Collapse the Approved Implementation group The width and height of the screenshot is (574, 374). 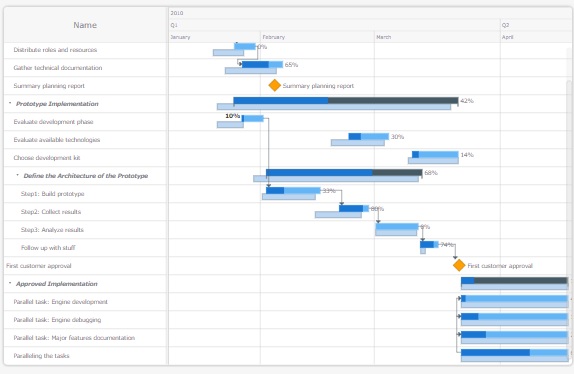point(10,283)
